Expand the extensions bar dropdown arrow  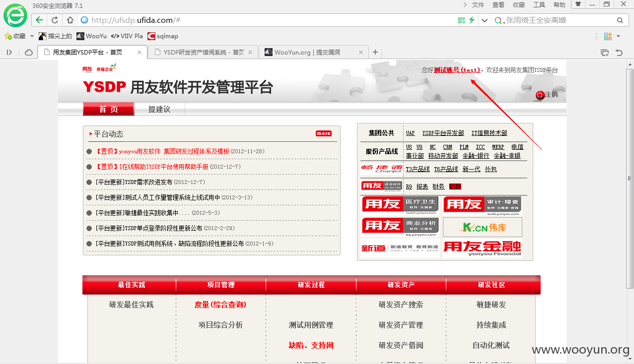tap(619, 36)
